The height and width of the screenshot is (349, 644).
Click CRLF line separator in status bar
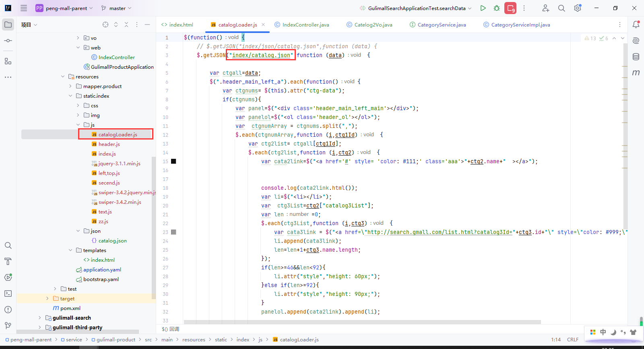573,340
